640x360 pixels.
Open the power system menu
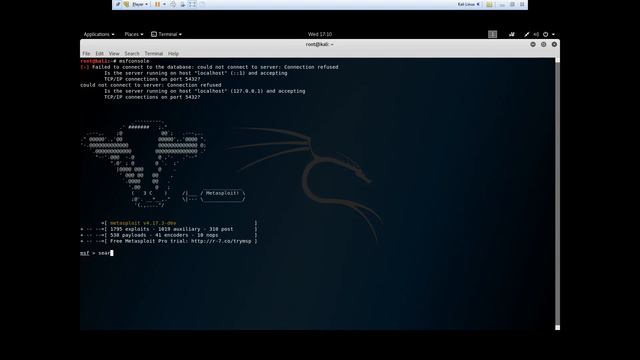549,34
